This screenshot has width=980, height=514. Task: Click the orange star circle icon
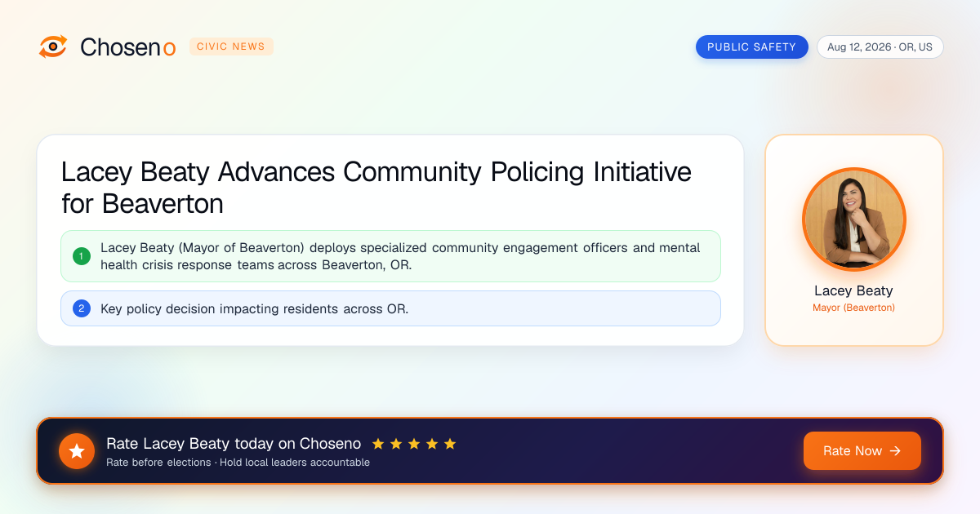click(77, 451)
